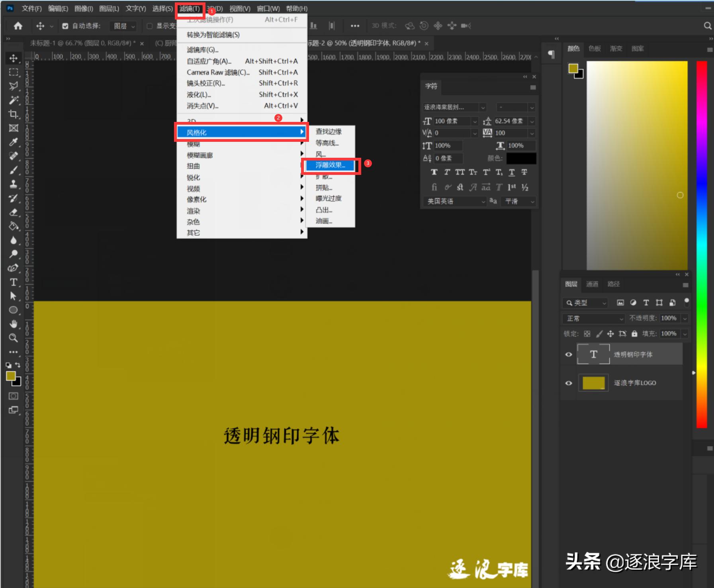Click the foreground color swatch in the toolbar
Screen dimensions: 714x588
(11, 376)
